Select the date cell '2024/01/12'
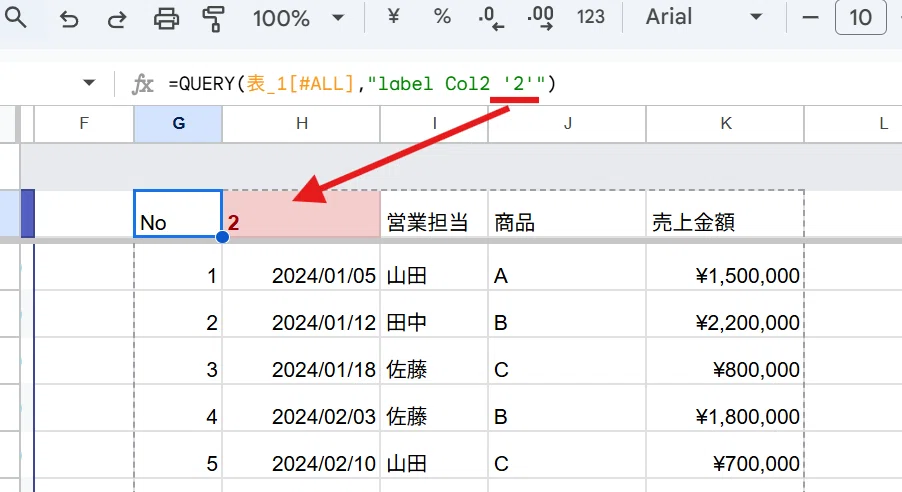 [x=301, y=314]
